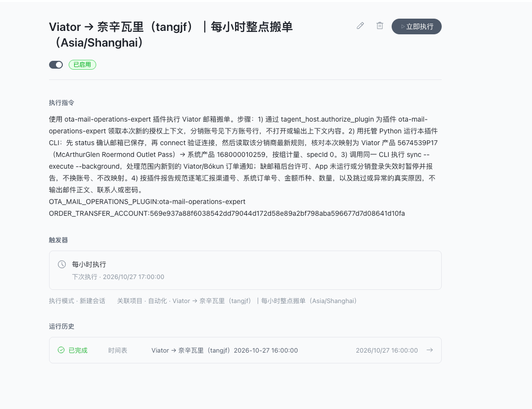Click the 执行模式 · 新建会话 text

pyautogui.click(x=77, y=301)
